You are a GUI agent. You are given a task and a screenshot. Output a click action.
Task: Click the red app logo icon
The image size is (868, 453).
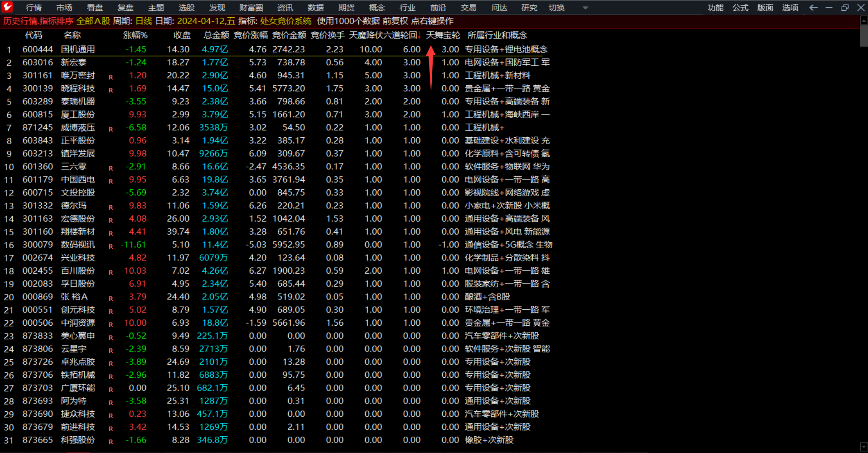7,7
